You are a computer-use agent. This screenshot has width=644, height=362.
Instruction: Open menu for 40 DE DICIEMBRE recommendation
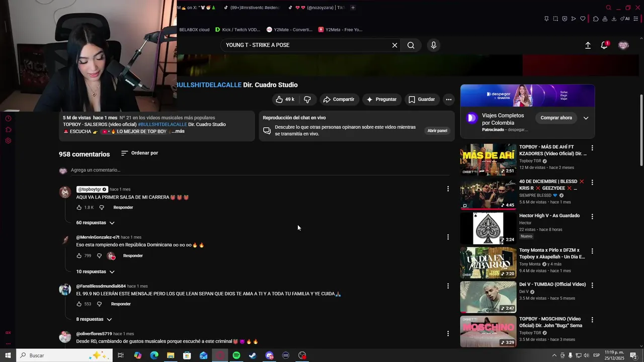592,182
